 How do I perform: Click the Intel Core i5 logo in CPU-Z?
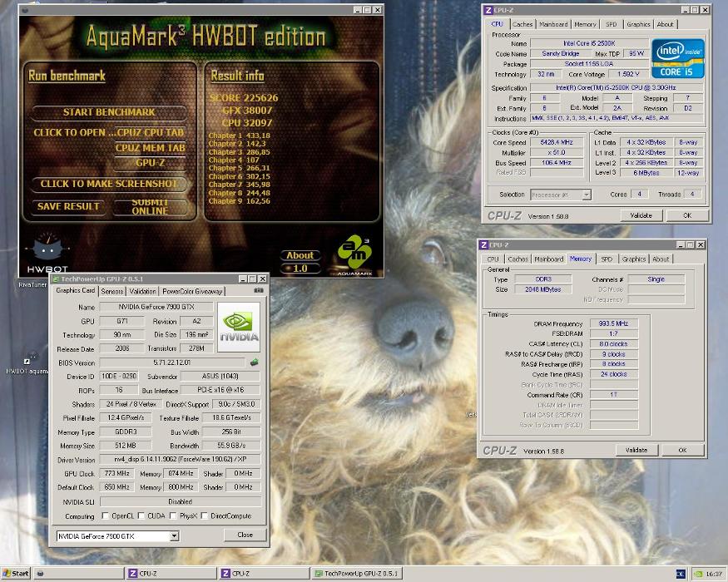click(677, 58)
